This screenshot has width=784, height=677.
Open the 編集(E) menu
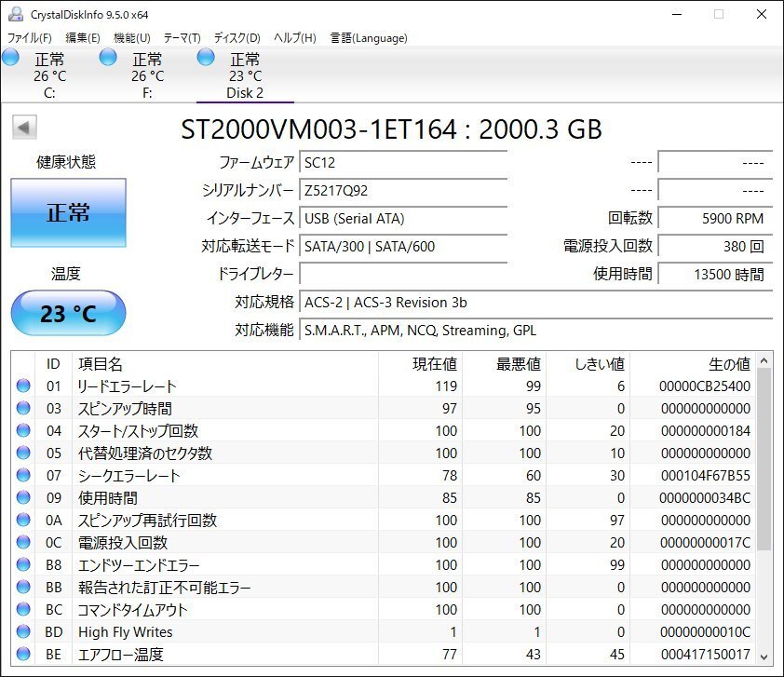click(82, 38)
